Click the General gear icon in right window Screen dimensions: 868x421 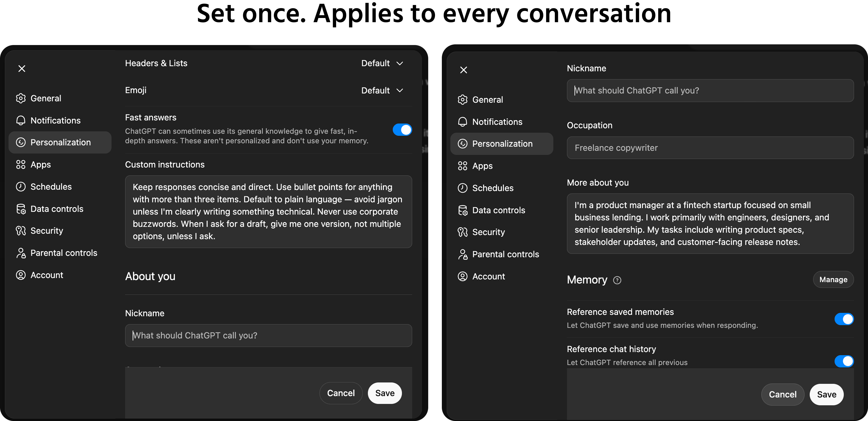coord(463,100)
